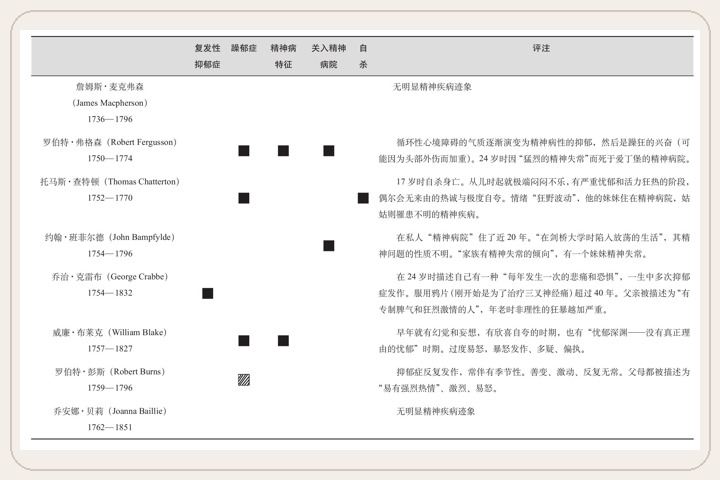Click the 精神病特征 column header
Viewport: 720px width, 480px height.
click(x=283, y=56)
